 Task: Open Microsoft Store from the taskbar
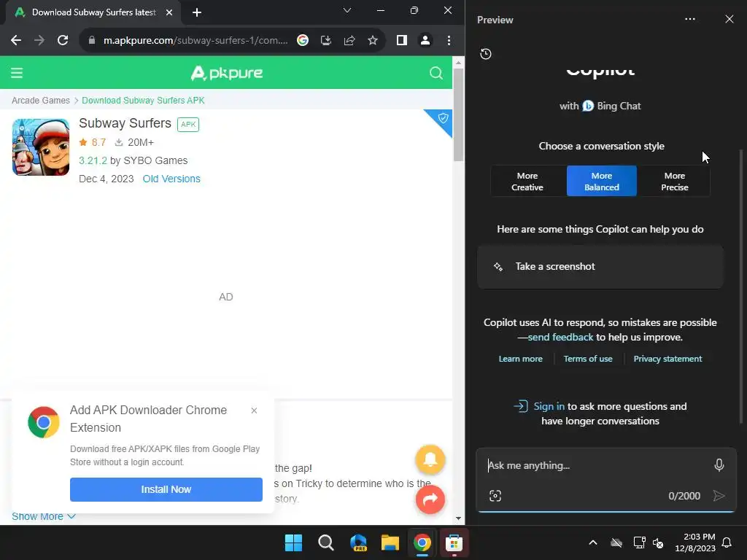click(454, 542)
